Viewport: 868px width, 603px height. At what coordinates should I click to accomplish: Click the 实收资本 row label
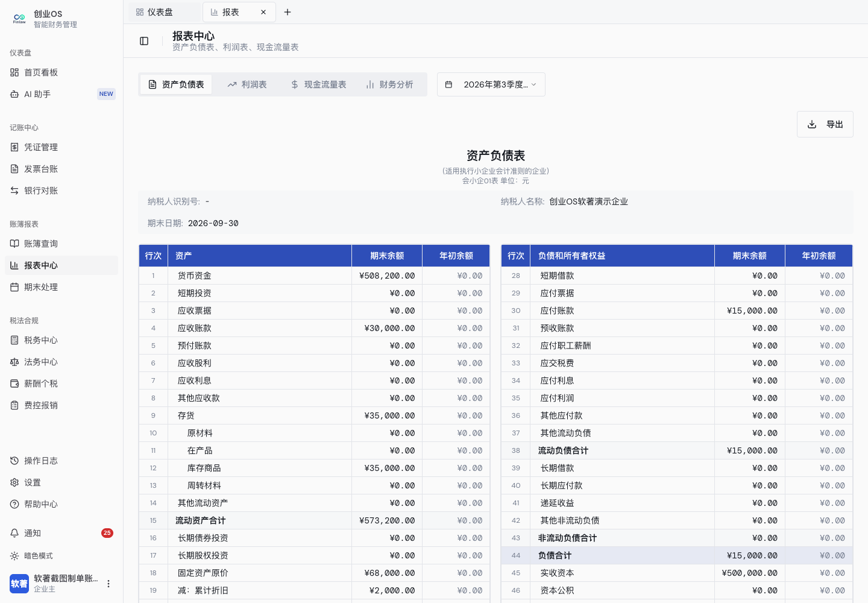pyautogui.click(x=558, y=573)
